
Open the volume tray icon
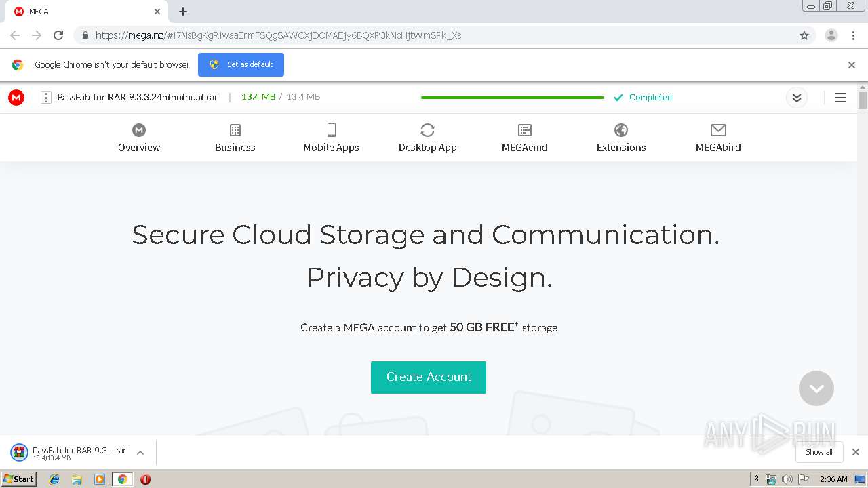[787, 479]
